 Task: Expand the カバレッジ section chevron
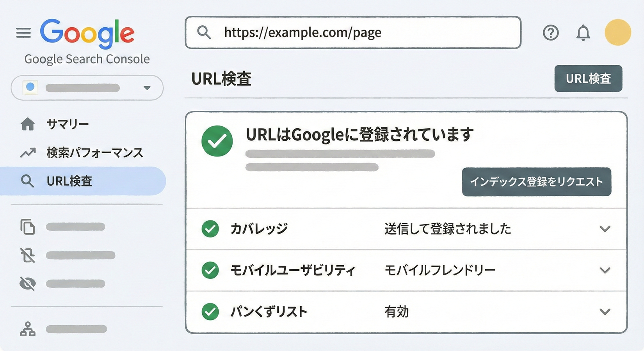605,229
